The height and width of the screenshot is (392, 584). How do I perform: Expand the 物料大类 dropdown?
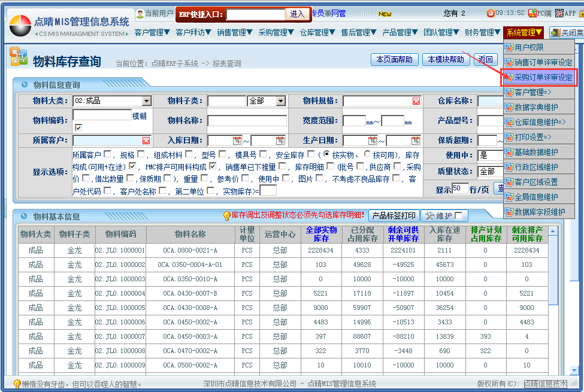point(147,101)
